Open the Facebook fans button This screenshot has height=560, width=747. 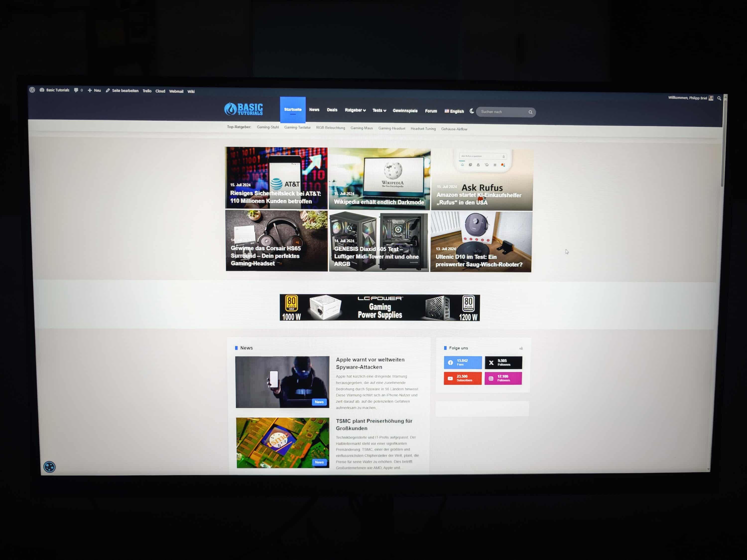(462, 363)
